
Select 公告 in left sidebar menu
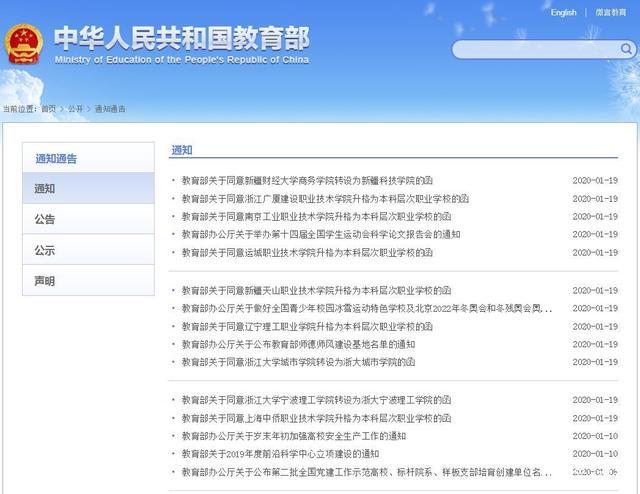89,219
